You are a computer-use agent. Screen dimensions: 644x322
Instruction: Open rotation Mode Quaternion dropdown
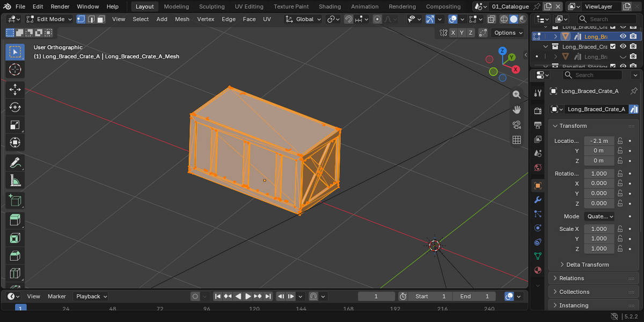click(599, 216)
